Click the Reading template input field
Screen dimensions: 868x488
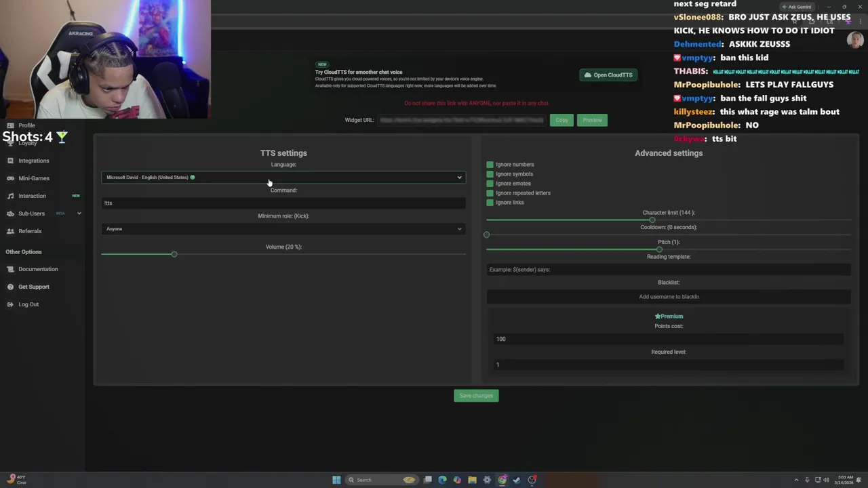[669, 270]
